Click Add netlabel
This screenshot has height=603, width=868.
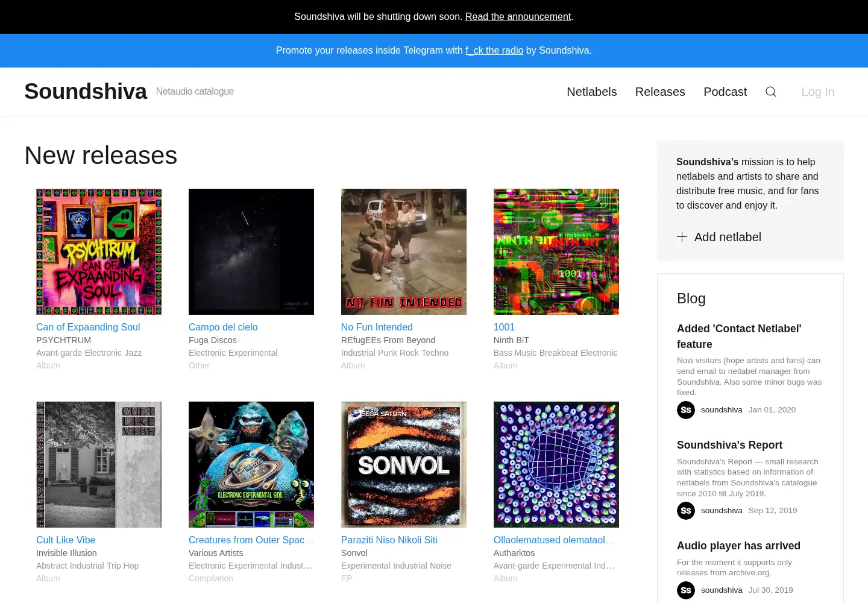(x=728, y=237)
